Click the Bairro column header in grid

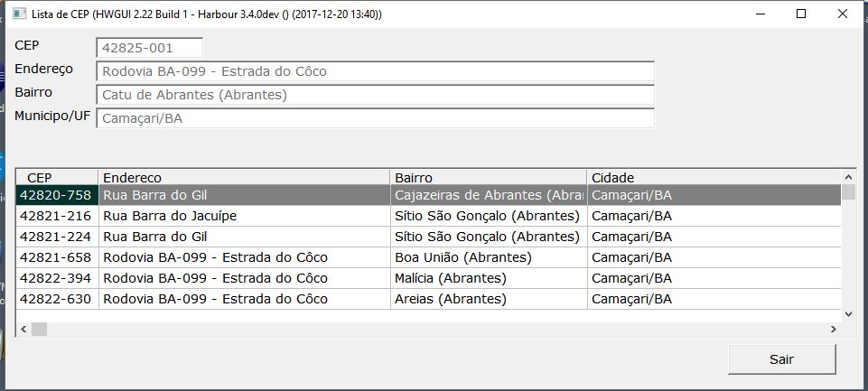(x=488, y=178)
